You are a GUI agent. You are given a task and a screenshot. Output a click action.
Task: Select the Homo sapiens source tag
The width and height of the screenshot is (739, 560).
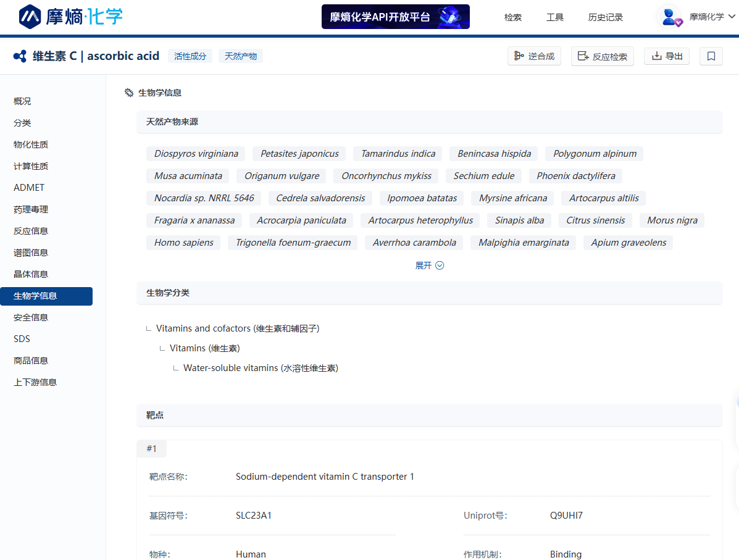pos(183,243)
